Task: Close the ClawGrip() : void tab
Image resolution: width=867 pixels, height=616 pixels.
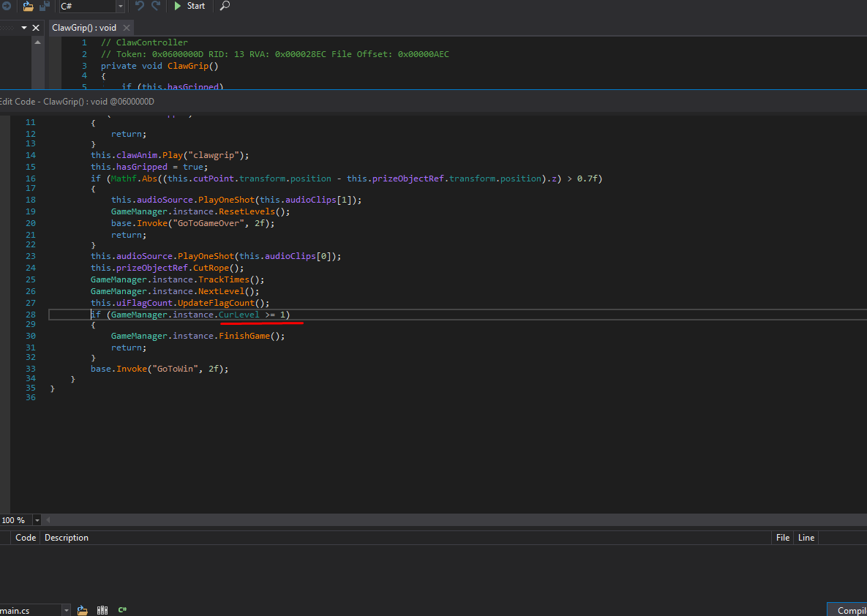Action: (x=127, y=28)
